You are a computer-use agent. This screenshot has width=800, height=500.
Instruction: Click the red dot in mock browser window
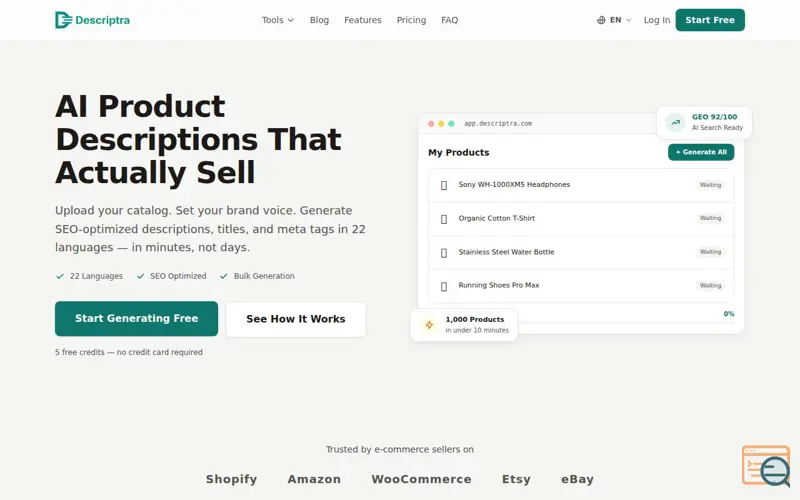[x=431, y=123]
